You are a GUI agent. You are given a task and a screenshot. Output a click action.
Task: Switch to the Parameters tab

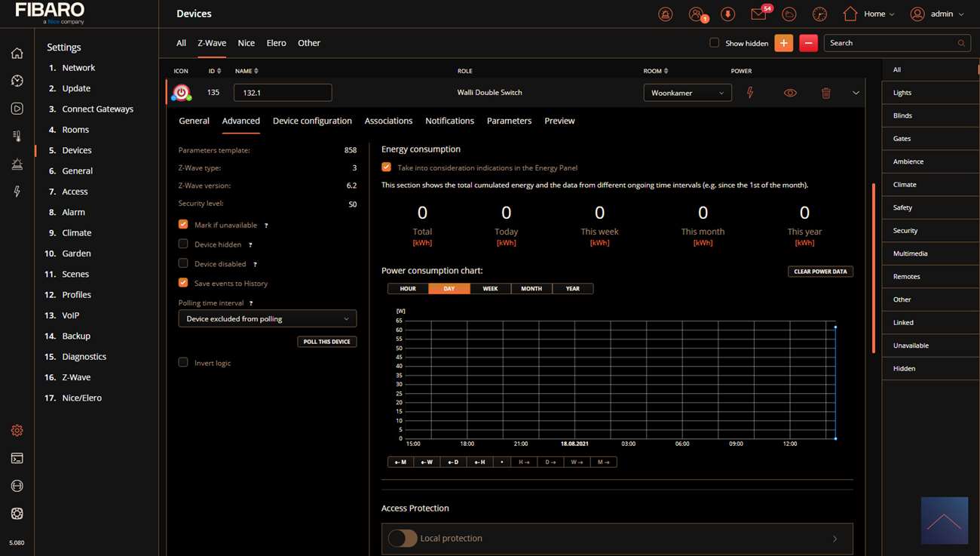coord(509,121)
